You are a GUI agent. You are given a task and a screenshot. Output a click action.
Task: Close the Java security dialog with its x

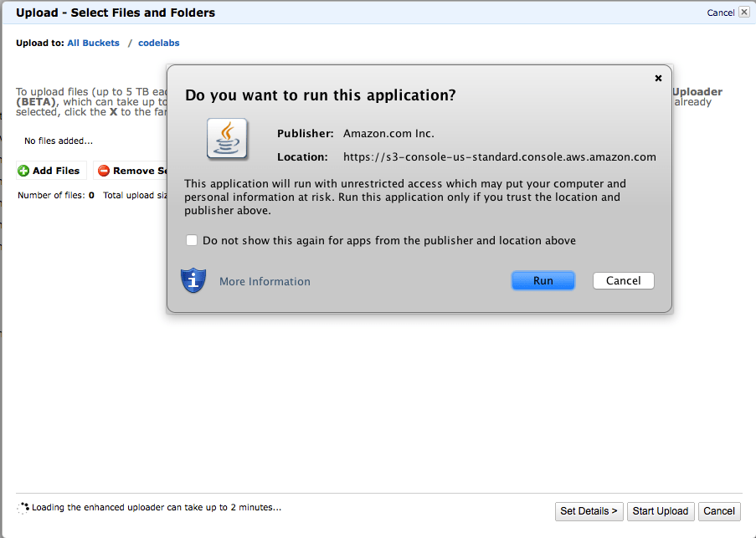[658, 78]
